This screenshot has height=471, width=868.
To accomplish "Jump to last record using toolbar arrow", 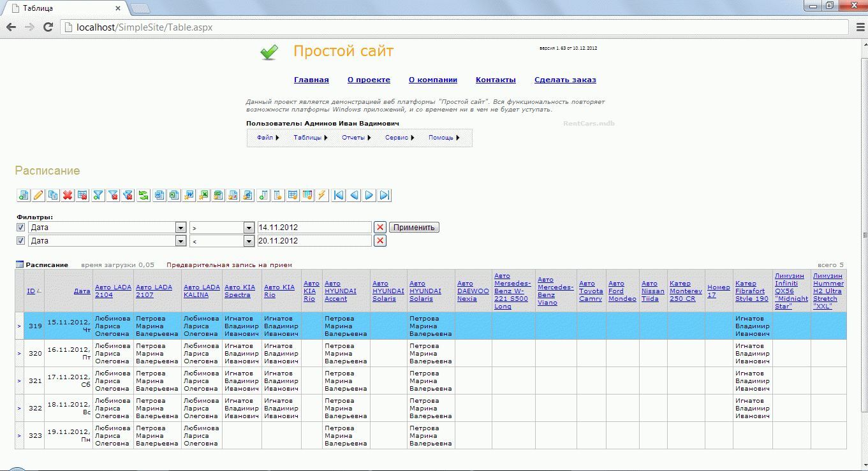I will 384,196.
